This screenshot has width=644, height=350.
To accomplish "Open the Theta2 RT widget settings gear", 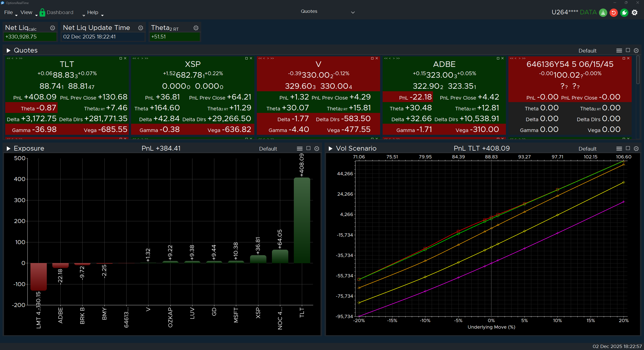I will (x=196, y=28).
